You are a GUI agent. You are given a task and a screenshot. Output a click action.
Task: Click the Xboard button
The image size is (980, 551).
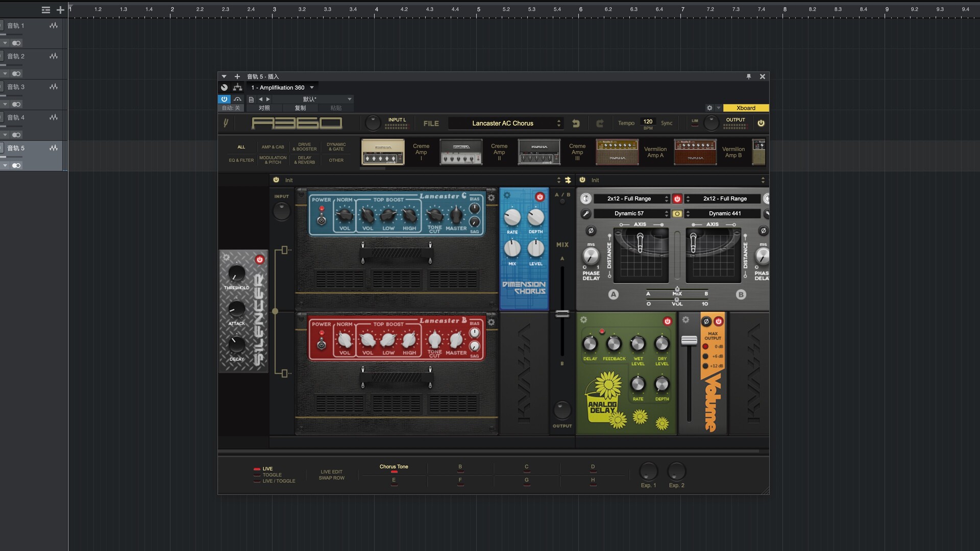click(x=746, y=108)
